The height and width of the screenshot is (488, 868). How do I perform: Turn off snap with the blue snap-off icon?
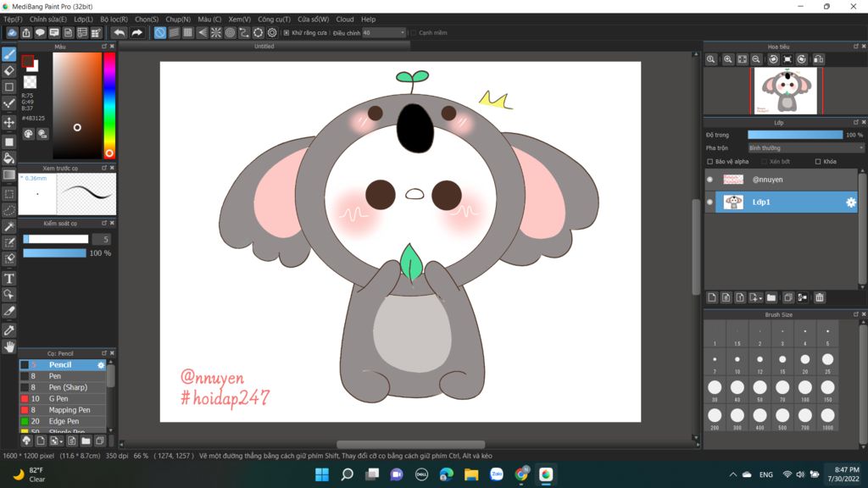(160, 33)
